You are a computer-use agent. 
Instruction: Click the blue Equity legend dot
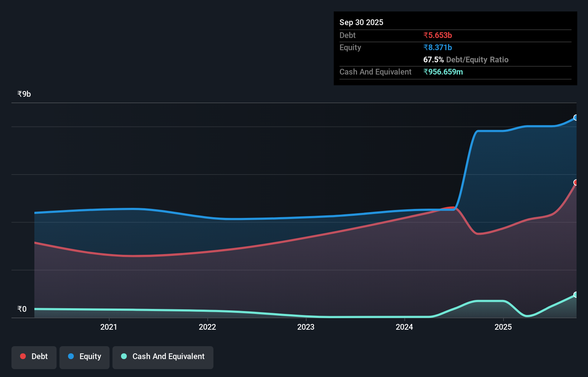71,356
